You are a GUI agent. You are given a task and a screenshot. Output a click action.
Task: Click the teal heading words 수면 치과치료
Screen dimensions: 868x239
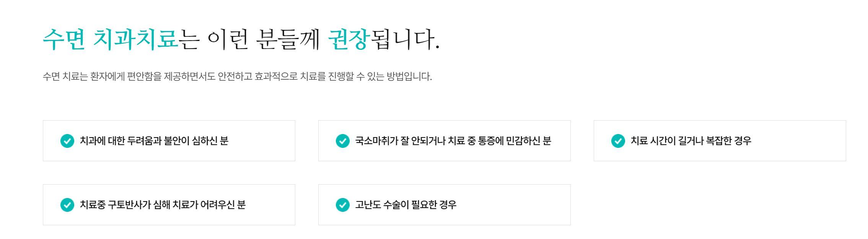pos(110,39)
